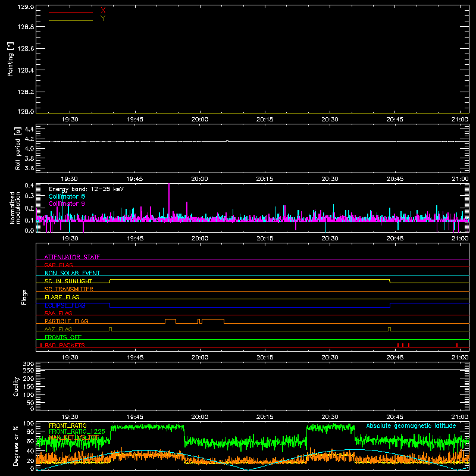476x476 pixels.
Task: Click the 4.4 tick on Roll period axis
Action: coord(29,129)
